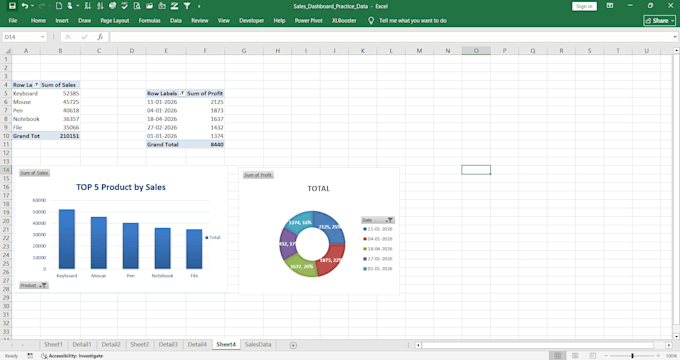The image size is (680, 360).
Task: Click the red 04-01-2026 legend marker
Action: (x=365, y=239)
